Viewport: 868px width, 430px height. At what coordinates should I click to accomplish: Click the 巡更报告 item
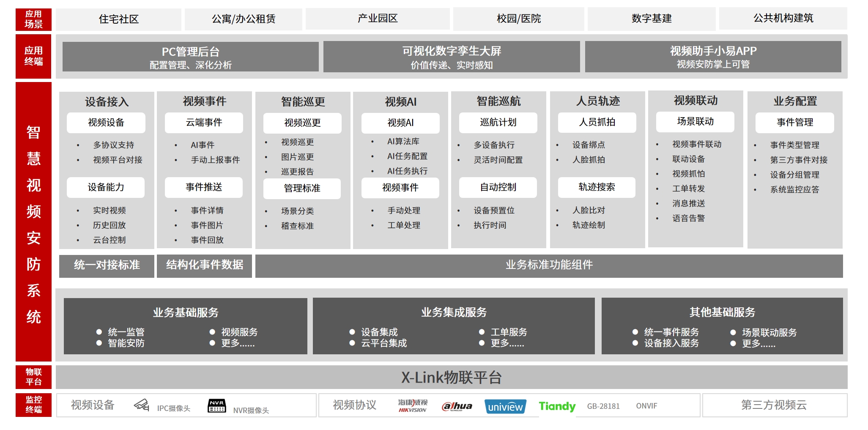pos(298,172)
